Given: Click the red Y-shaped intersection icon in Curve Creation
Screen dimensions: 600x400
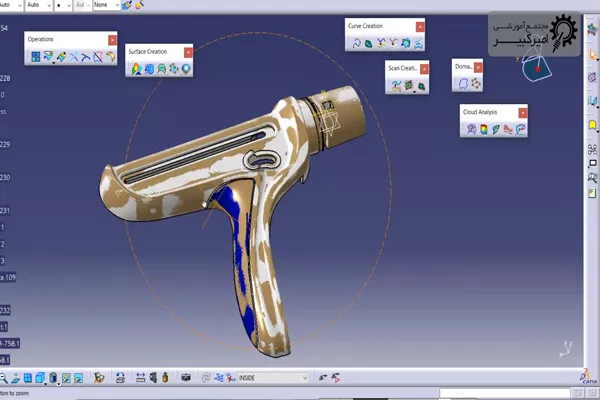Looking at the screenshot, I should (393, 43).
